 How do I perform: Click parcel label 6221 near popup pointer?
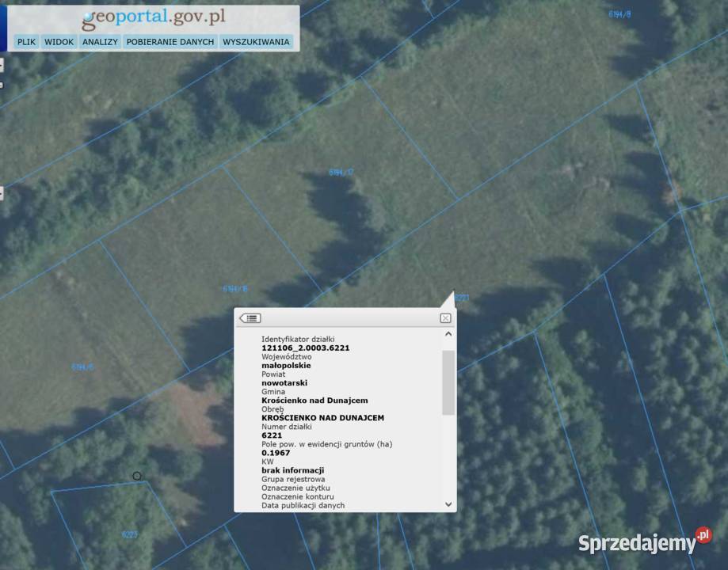(462, 298)
